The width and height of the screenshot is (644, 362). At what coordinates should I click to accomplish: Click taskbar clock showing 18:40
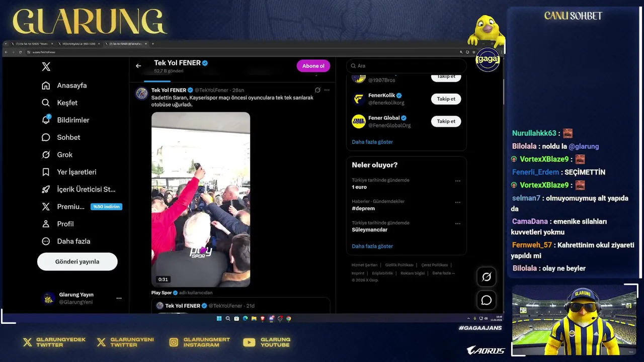tap(497, 318)
